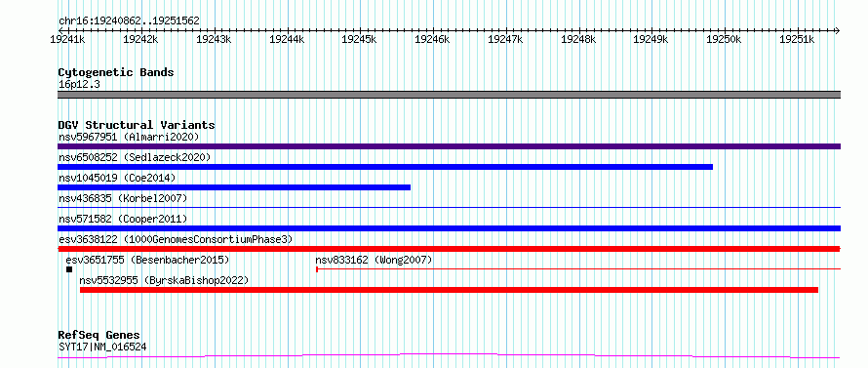Click the chr16:19240862..19251562 coordinate label
868x368 pixels.
click(x=129, y=21)
